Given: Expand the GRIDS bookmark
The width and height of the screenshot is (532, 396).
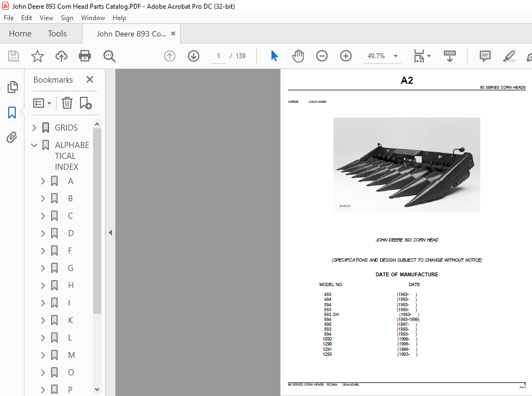Looking at the screenshot, I should pos(34,128).
